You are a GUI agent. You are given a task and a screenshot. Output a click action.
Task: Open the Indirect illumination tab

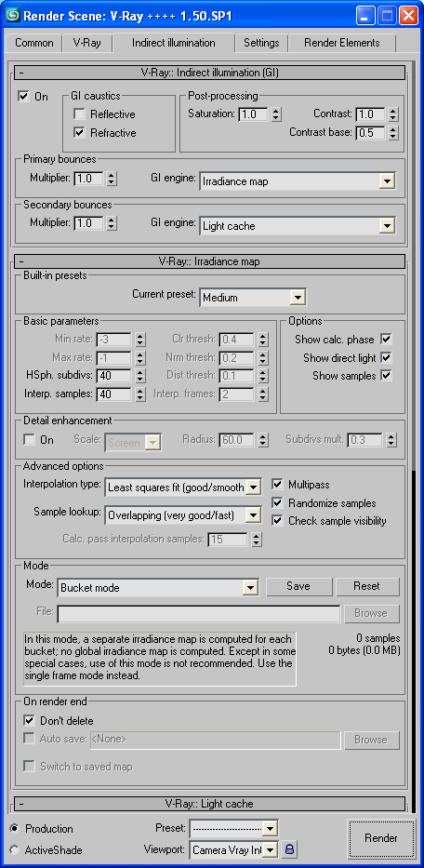[x=174, y=43]
